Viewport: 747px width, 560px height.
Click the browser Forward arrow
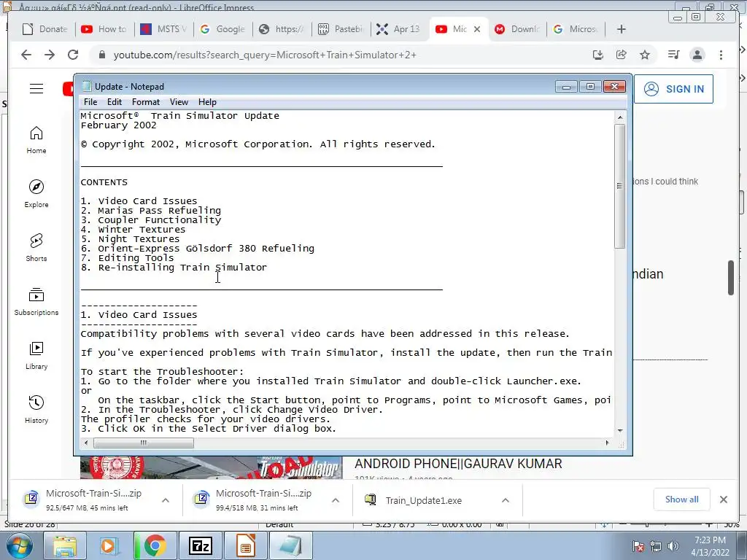click(x=50, y=55)
